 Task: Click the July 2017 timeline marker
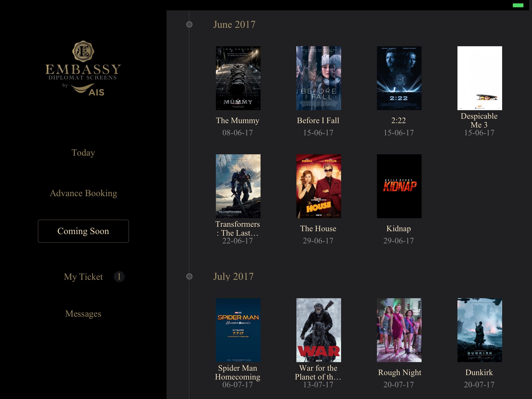pyautogui.click(x=189, y=276)
